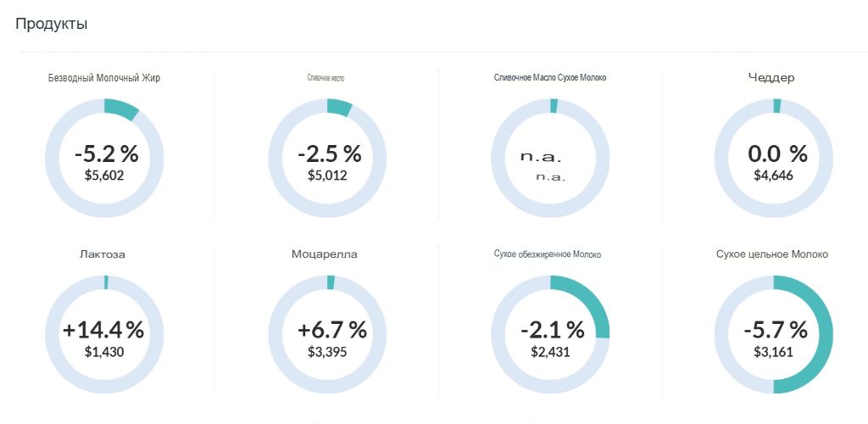Click the $5,602 price
The width and height of the screenshot is (868, 424).
point(104,176)
